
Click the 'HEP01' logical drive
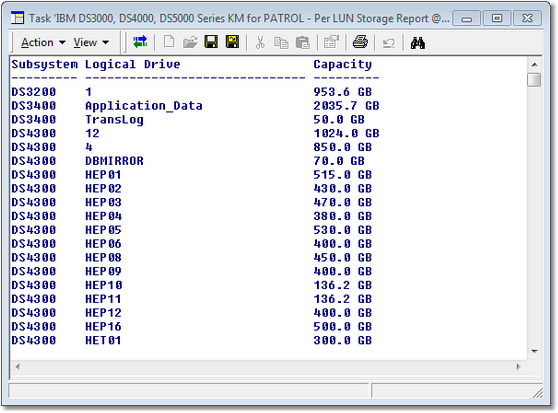click(x=103, y=175)
